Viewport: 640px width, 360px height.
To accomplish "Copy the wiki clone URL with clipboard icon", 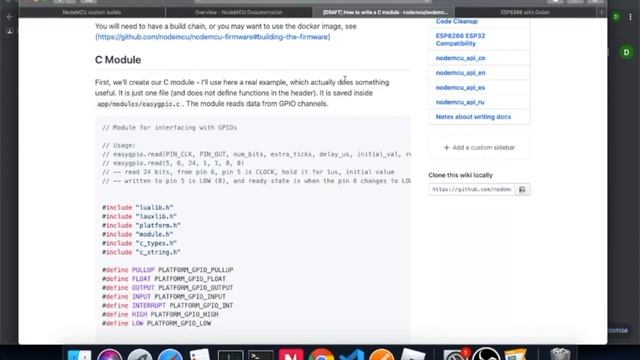I will click(522, 189).
